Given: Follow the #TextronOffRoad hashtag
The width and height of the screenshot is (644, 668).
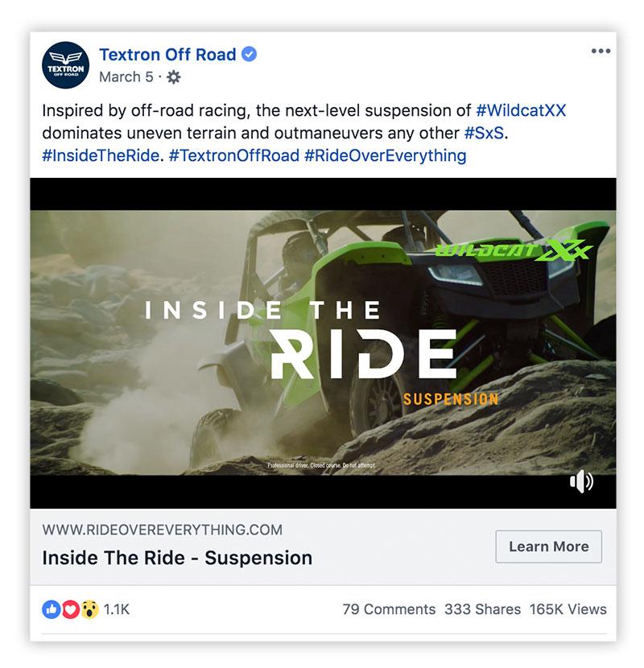Looking at the screenshot, I should point(234,155).
